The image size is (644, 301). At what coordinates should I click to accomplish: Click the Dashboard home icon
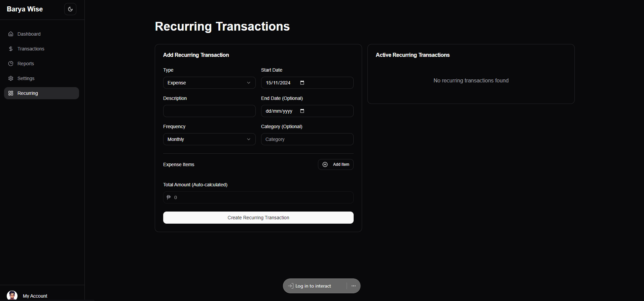coord(11,34)
